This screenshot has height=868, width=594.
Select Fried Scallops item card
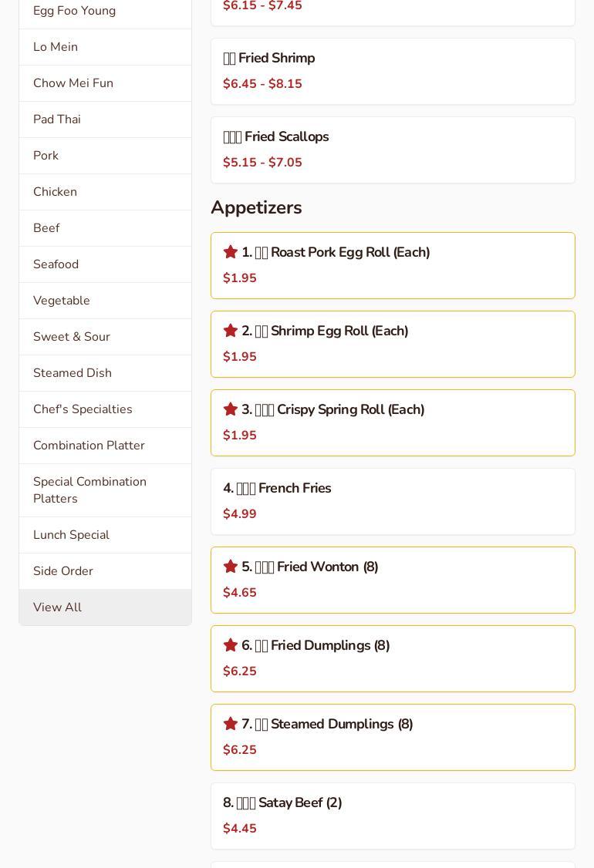pos(393,150)
